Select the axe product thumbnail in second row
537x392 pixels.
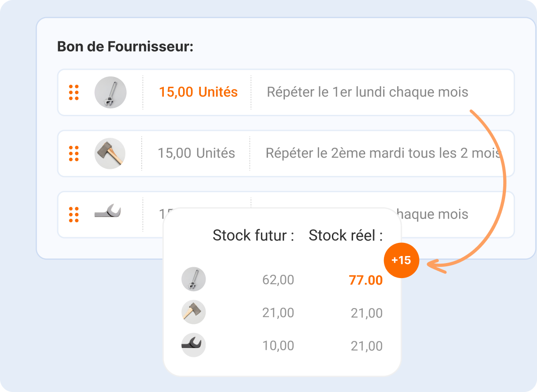coord(110,153)
